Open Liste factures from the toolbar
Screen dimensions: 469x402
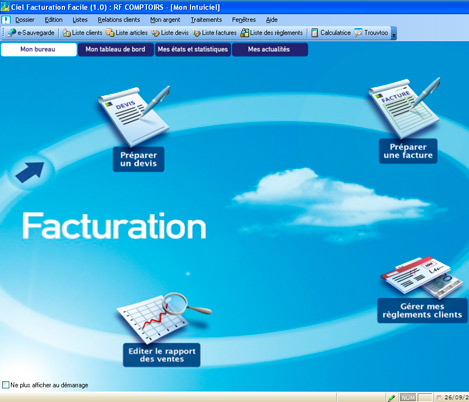[x=215, y=33]
